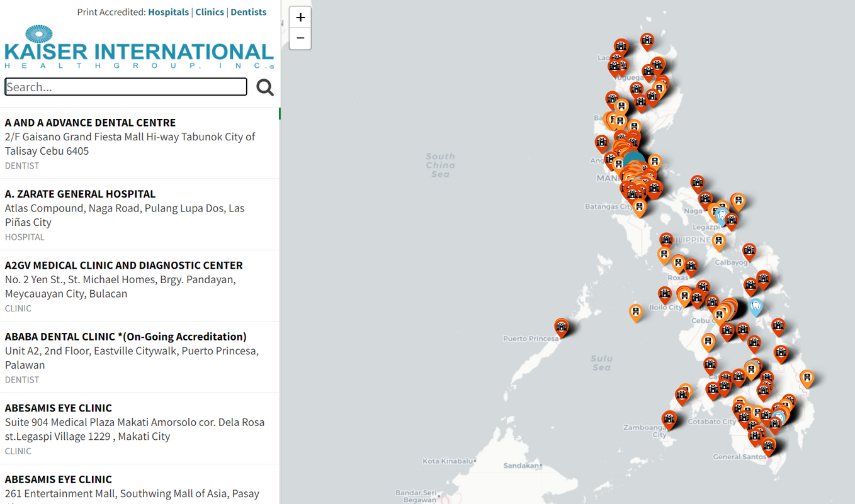The width and height of the screenshot is (855, 504).
Task: Open A2GV MEDICAL CLINIC AND DIAGNOSTIC CENTER
Action: (123, 266)
